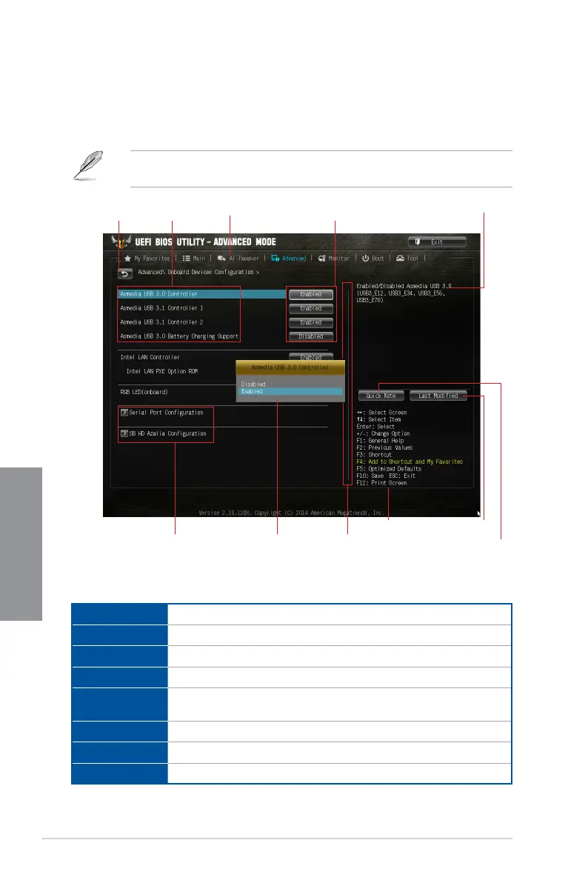This screenshot has width=588, height=886.
Task: Click the 'Enabled/Disabled Asmedia USB 3.0' help text
Action: (404, 287)
